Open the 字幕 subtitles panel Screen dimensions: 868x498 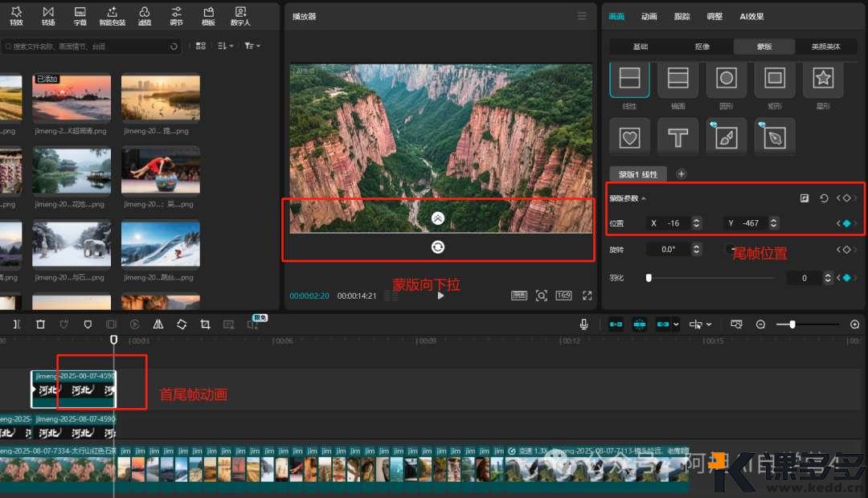(80, 16)
